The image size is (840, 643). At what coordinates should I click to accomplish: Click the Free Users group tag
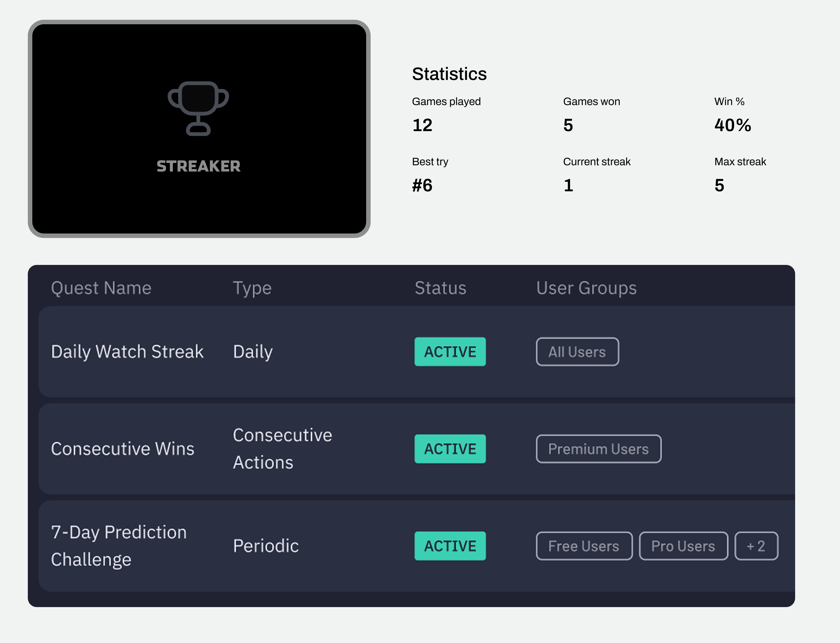click(584, 546)
